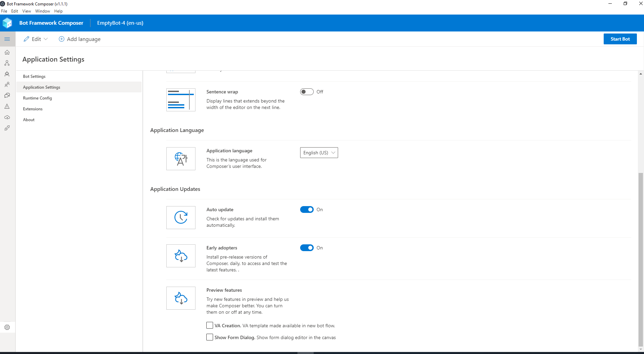
Task: Click the EmptyBot-4 (en-us) title
Action: tap(120, 23)
